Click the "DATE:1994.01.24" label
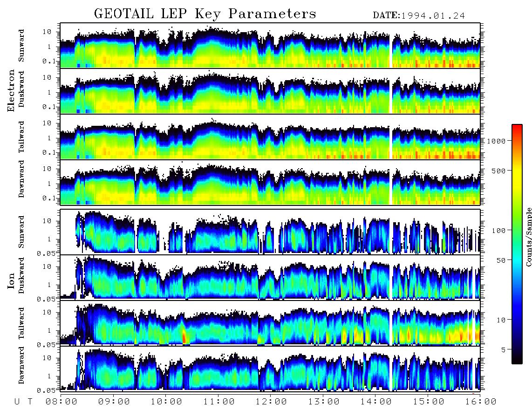This screenshot has height=410, width=532. [x=419, y=16]
